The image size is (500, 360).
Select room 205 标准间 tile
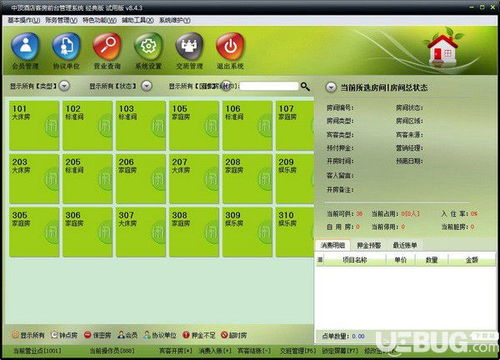click(87, 179)
